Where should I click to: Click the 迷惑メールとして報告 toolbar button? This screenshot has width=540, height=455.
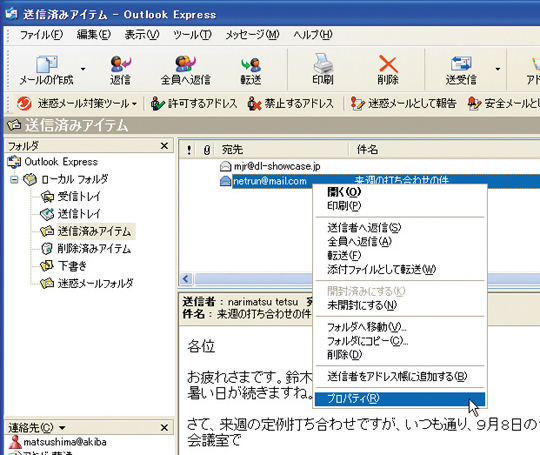(x=403, y=103)
